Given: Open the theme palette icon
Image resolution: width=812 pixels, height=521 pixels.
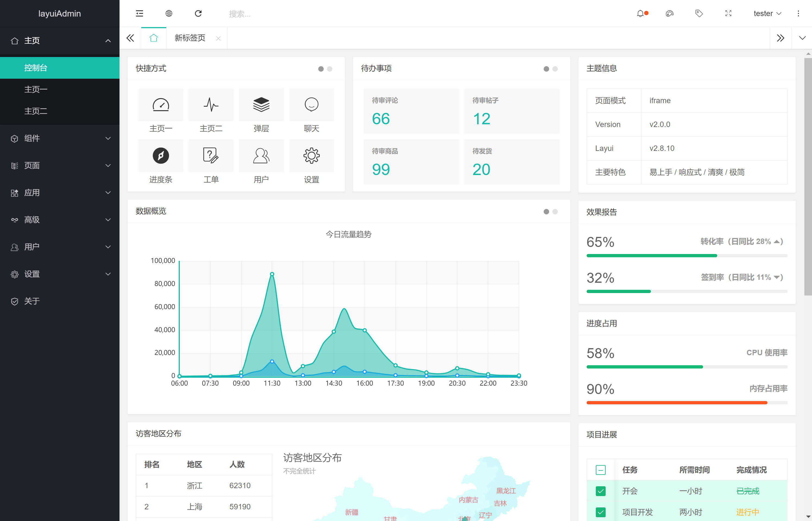Looking at the screenshot, I should (x=669, y=14).
